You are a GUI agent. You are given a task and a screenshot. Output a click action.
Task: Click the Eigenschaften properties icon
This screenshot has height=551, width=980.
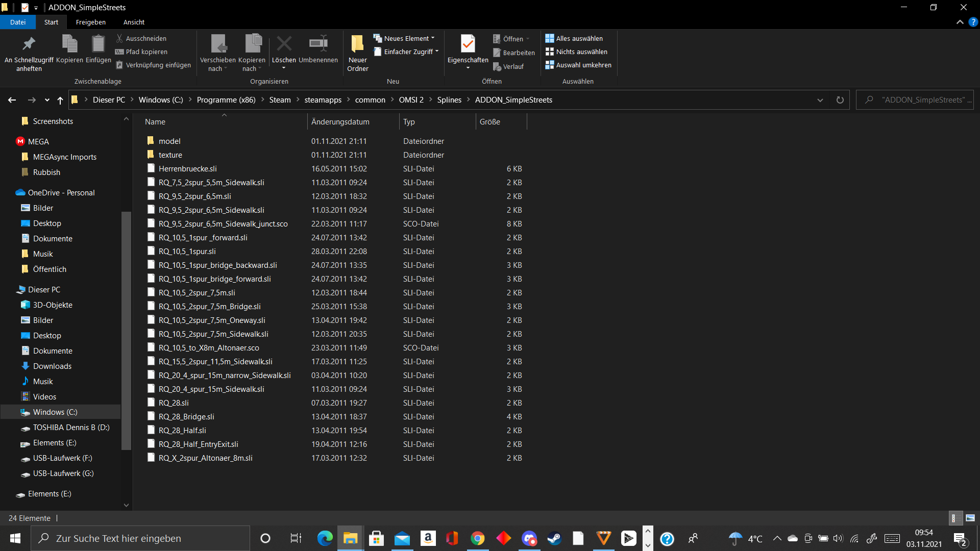pos(468,44)
